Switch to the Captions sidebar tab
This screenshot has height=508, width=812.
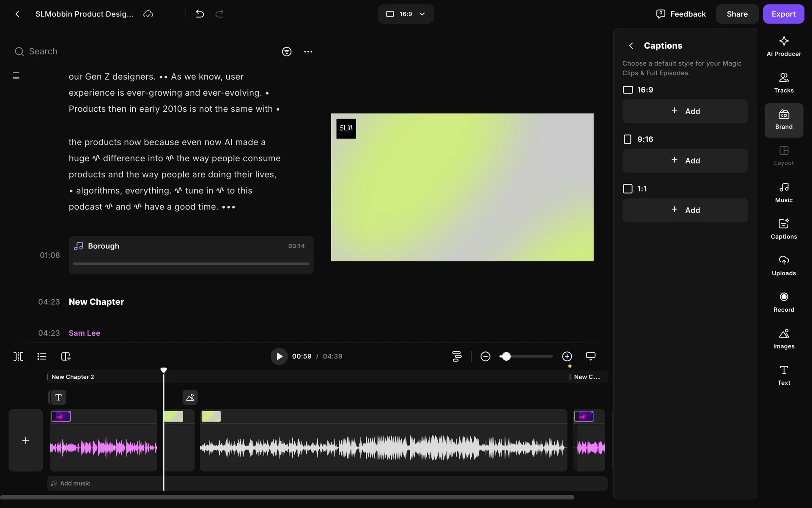pyautogui.click(x=783, y=229)
